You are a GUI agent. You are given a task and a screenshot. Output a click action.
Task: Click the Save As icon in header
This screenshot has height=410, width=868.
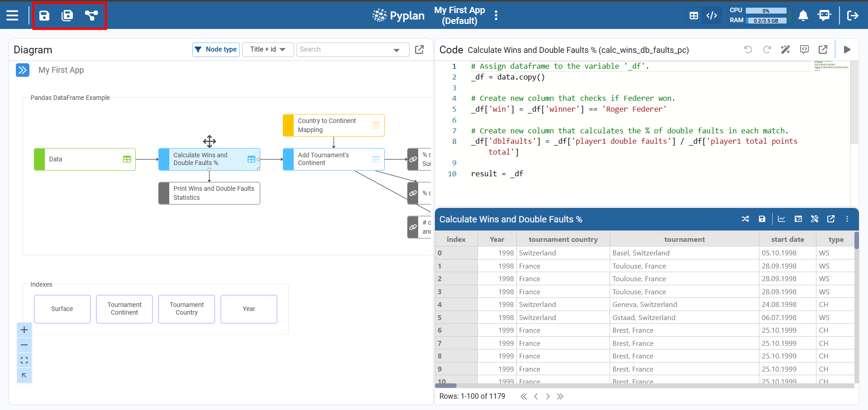coord(67,16)
